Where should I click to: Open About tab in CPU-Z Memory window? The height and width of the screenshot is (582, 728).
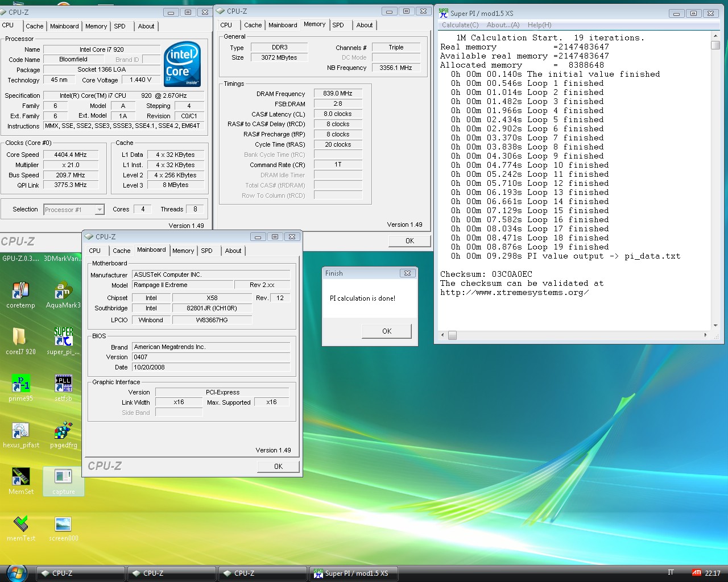pyautogui.click(x=365, y=25)
